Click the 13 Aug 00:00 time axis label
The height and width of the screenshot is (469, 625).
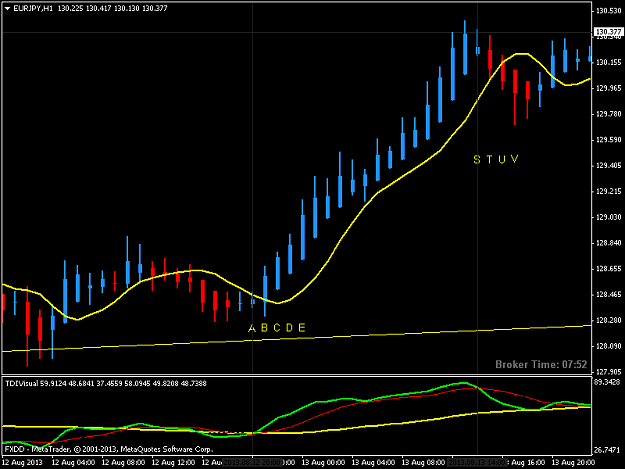point(323,463)
